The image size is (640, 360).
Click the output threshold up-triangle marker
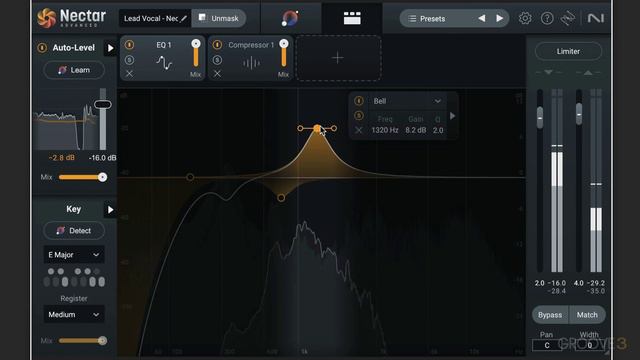tap(588, 72)
